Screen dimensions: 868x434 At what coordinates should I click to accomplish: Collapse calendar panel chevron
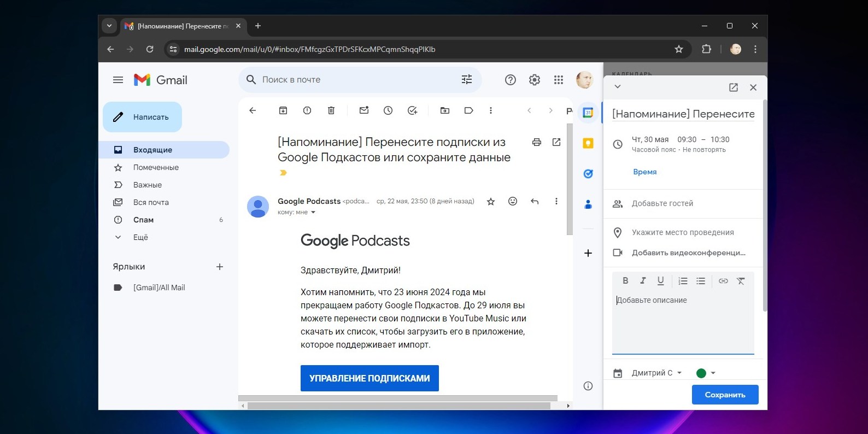click(x=618, y=86)
